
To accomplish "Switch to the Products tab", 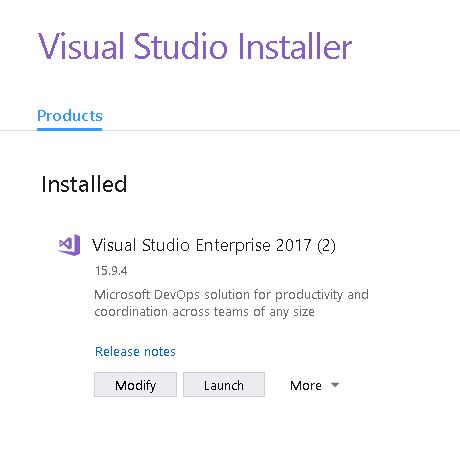I will pos(70,116).
